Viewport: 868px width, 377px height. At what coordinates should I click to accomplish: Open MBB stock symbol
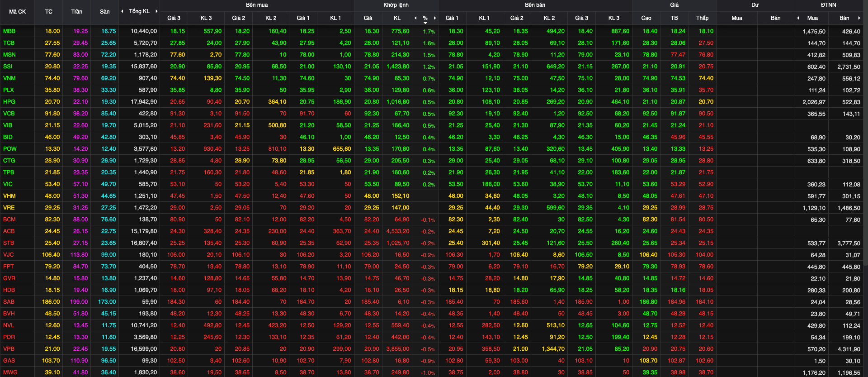click(x=9, y=31)
